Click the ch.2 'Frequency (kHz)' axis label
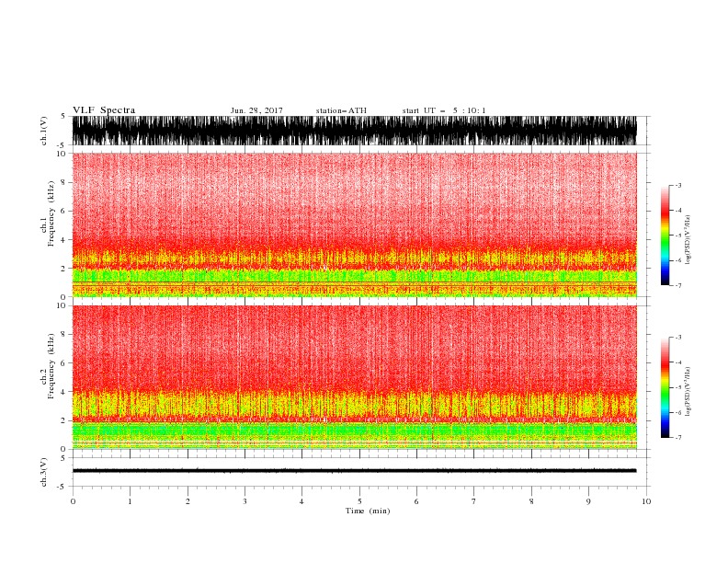 51,365
